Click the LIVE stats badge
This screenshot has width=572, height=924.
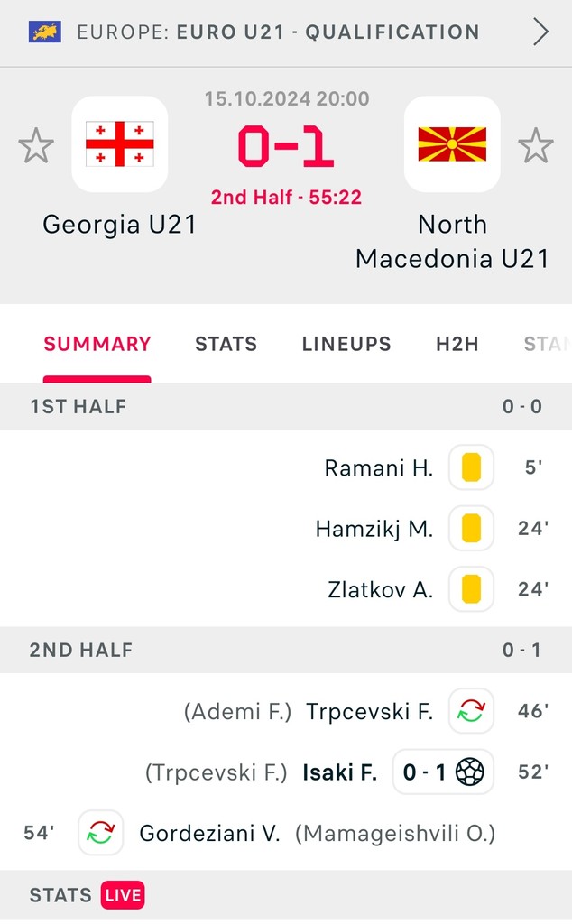[x=123, y=895]
